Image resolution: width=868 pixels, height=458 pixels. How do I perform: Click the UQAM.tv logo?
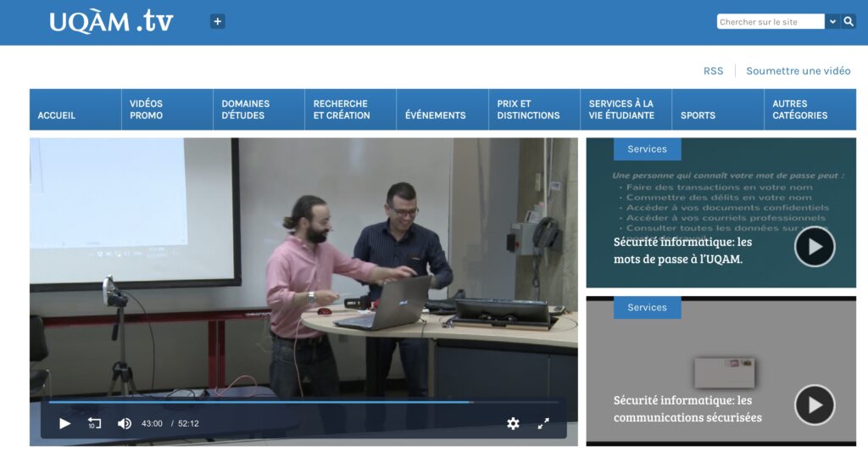111,21
